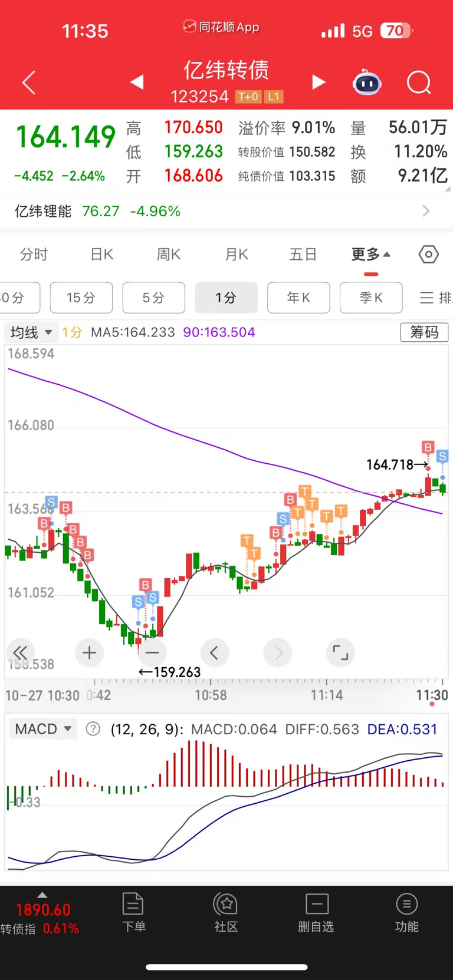The width and height of the screenshot is (453, 980).
Task: Select 季K period
Action: click(x=371, y=298)
